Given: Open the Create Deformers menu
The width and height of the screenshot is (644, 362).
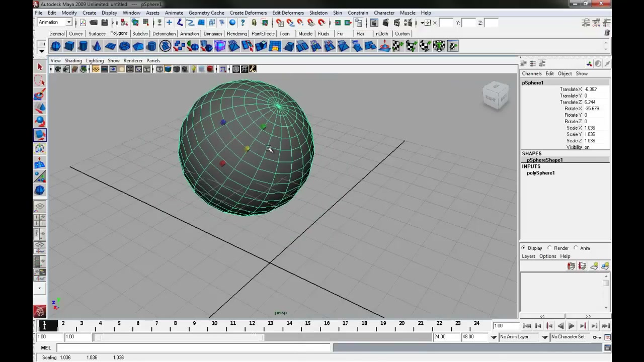Looking at the screenshot, I should (248, 13).
